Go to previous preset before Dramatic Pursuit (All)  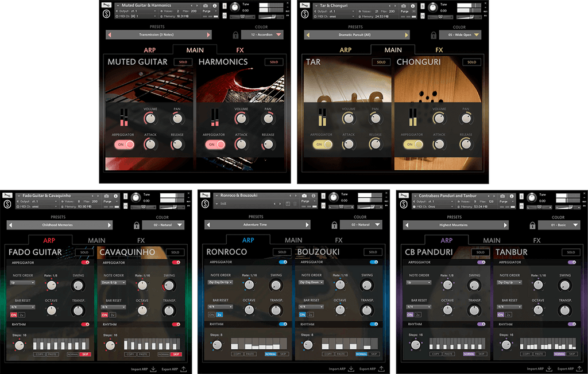(x=308, y=35)
